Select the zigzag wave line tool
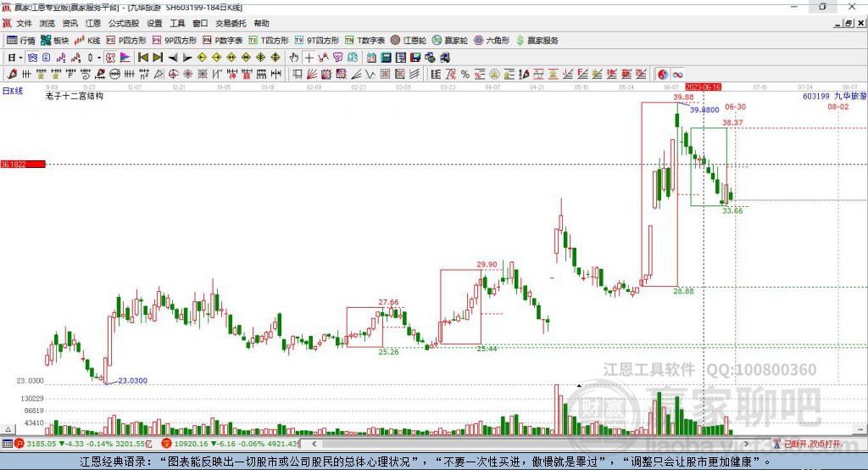Image resolution: width=868 pixels, height=470 pixels. point(370,75)
